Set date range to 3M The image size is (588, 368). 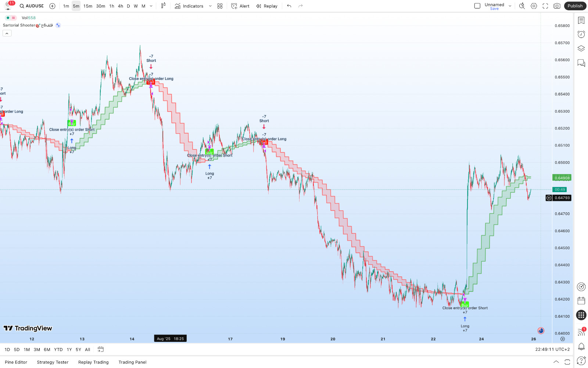(37, 350)
